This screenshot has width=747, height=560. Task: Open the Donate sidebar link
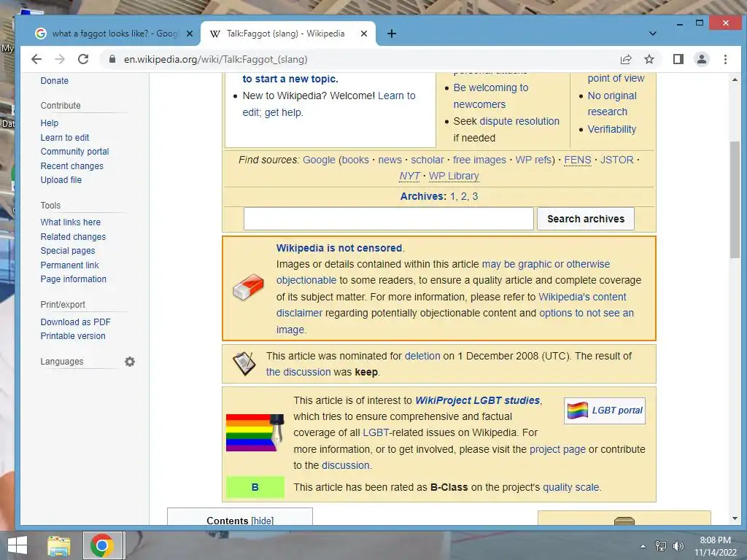coord(54,81)
